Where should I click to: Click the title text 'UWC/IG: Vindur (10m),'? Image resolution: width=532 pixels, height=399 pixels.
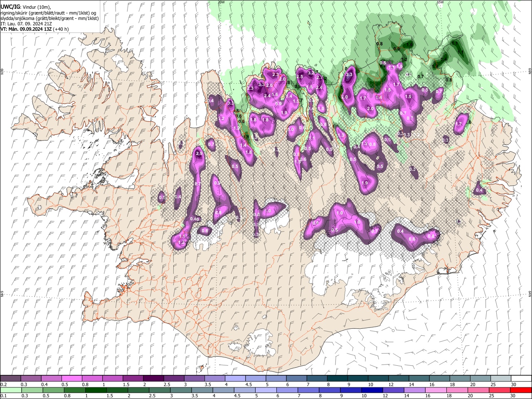[25, 7]
